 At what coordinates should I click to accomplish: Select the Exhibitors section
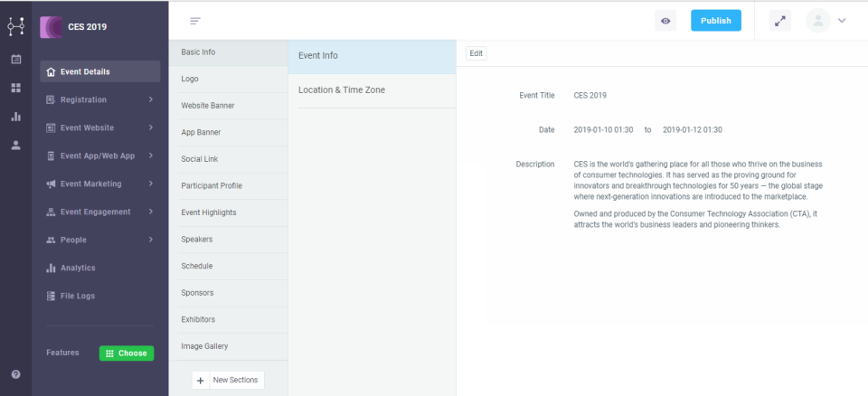[x=228, y=319]
